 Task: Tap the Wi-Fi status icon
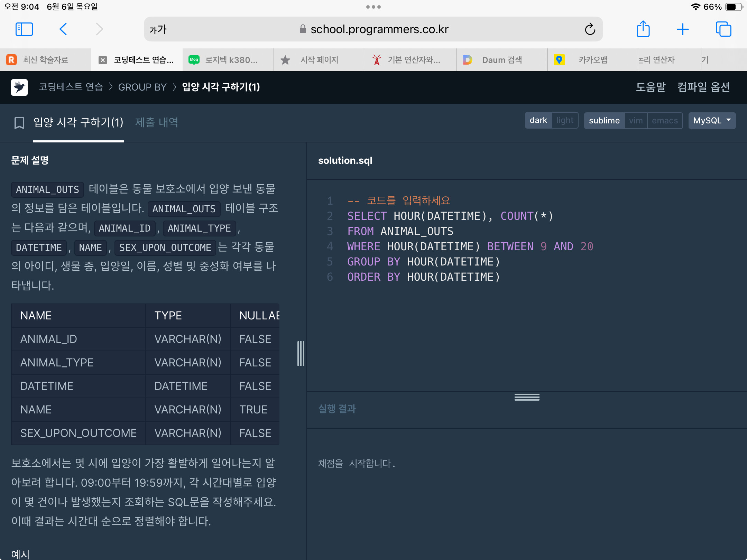click(x=695, y=7)
